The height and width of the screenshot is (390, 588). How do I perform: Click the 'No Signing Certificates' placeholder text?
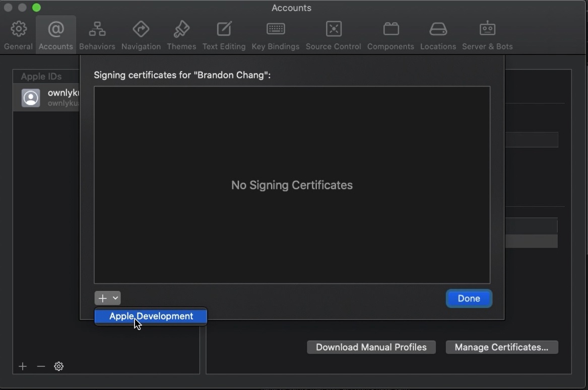coord(292,185)
